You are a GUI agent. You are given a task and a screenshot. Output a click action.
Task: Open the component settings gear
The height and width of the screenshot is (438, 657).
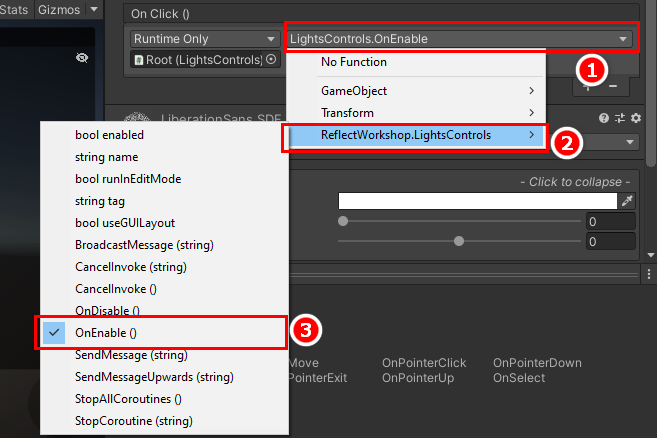click(636, 118)
